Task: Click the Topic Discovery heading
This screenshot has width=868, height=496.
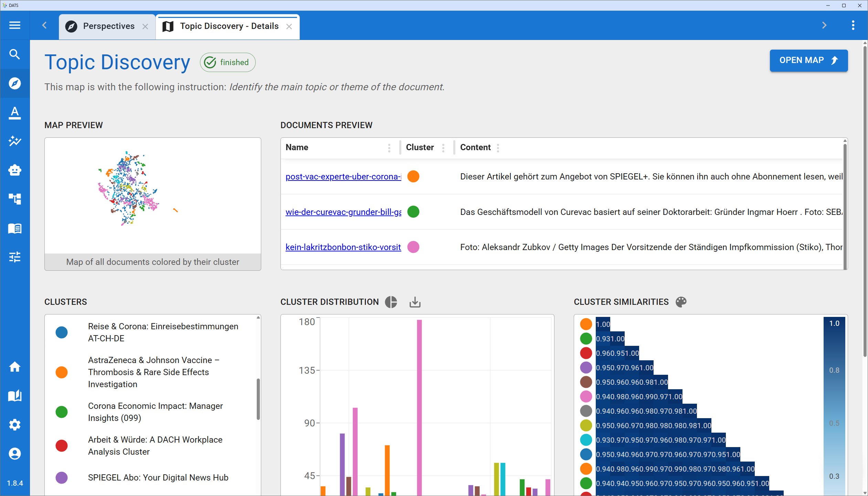Action: [117, 62]
